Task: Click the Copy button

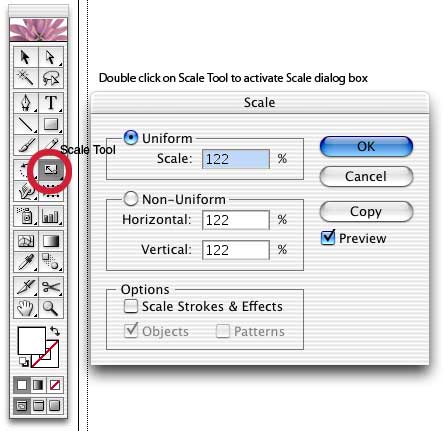Action: (366, 211)
